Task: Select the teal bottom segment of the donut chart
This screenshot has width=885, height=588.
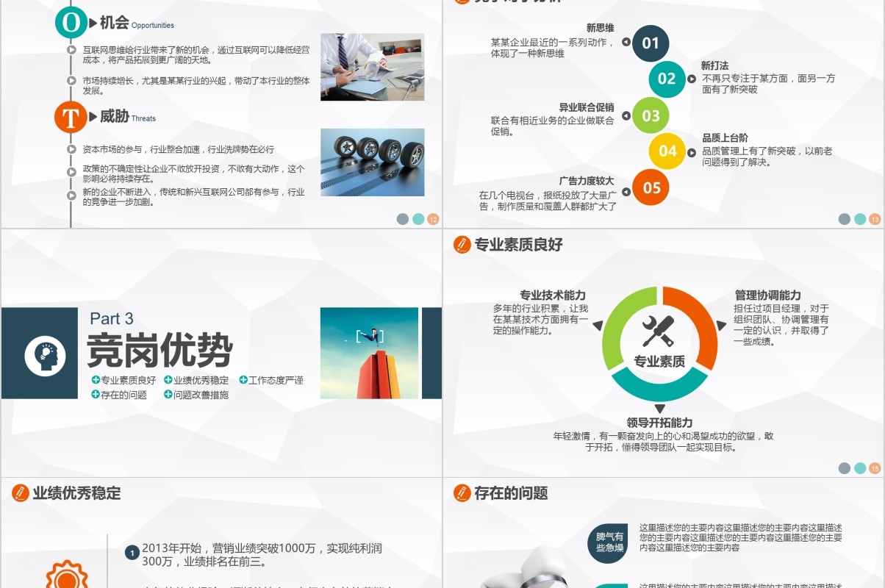Action: 659,385
